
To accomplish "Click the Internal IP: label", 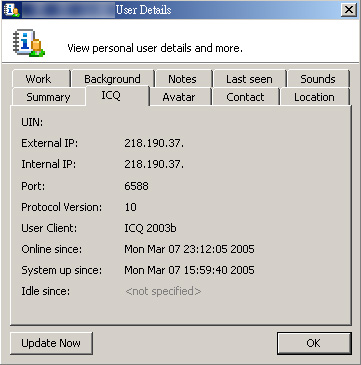I will pos(48,164).
